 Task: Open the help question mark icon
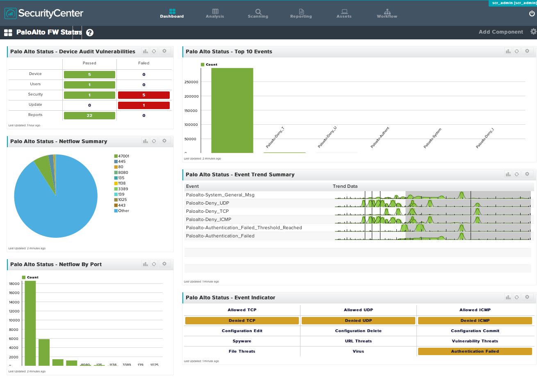pos(90,32)
